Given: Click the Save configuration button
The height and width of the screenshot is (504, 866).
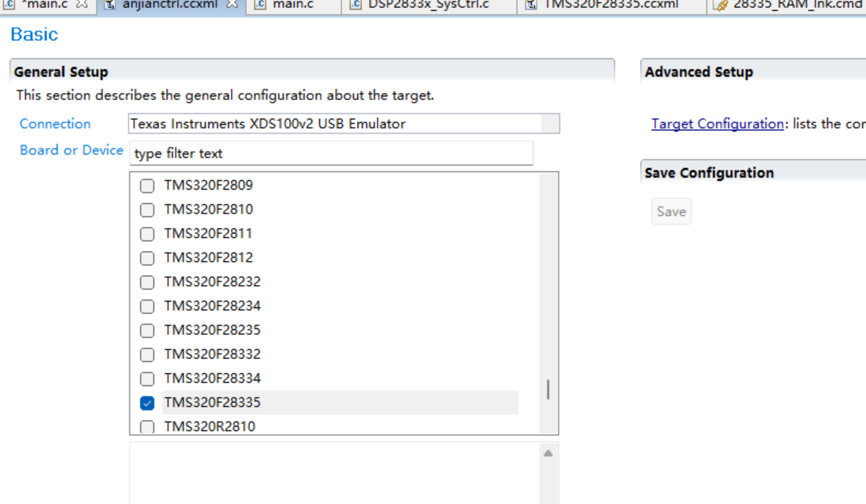Looking at the screenshot, I should (x=671, y=211).
